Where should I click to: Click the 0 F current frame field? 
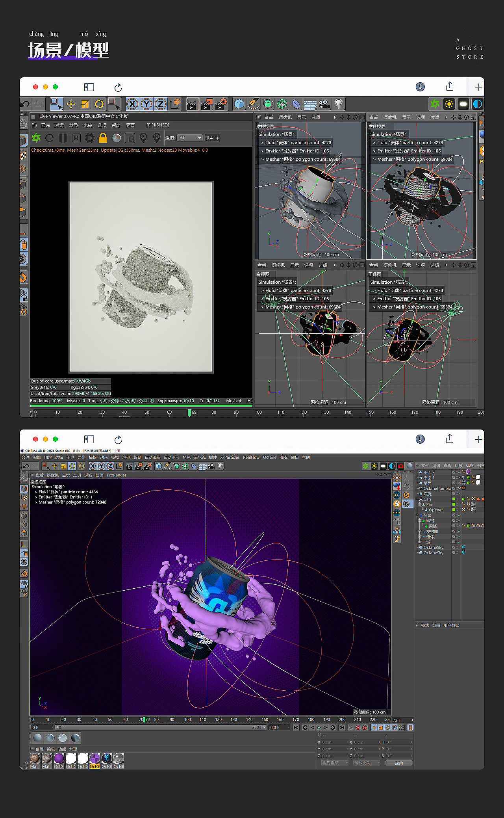click(42, 727)
